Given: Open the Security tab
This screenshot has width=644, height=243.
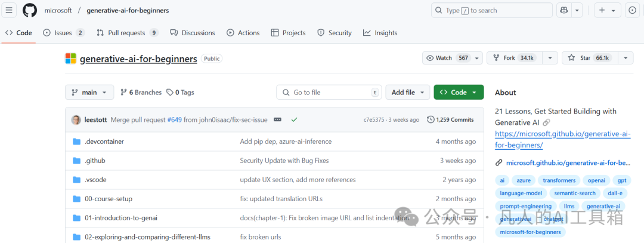Looking at the screenshot, I should [335, 33].
